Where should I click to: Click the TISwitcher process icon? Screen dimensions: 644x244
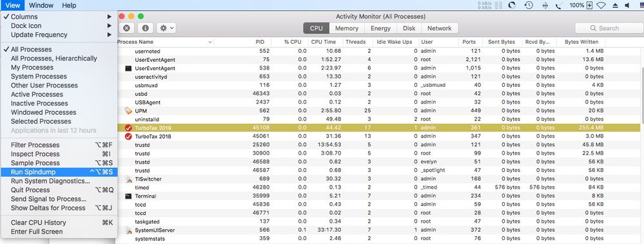(128, 179)
